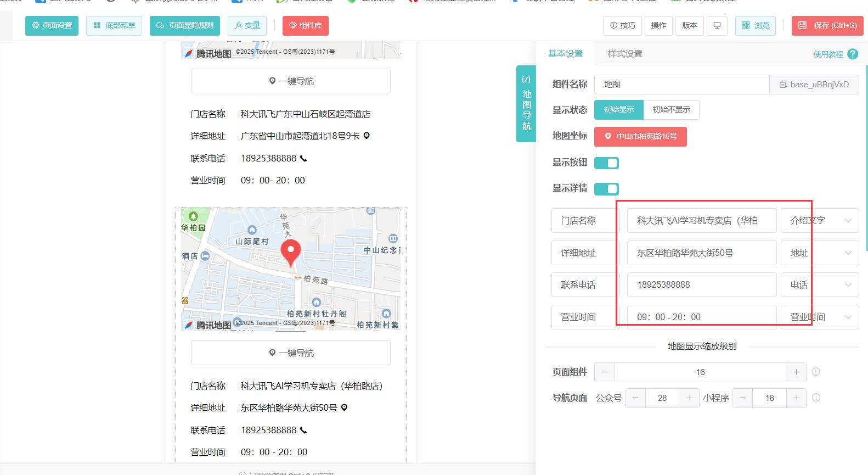
Task: Open 页面设置 page settings
Action: (x=52, y=26)
